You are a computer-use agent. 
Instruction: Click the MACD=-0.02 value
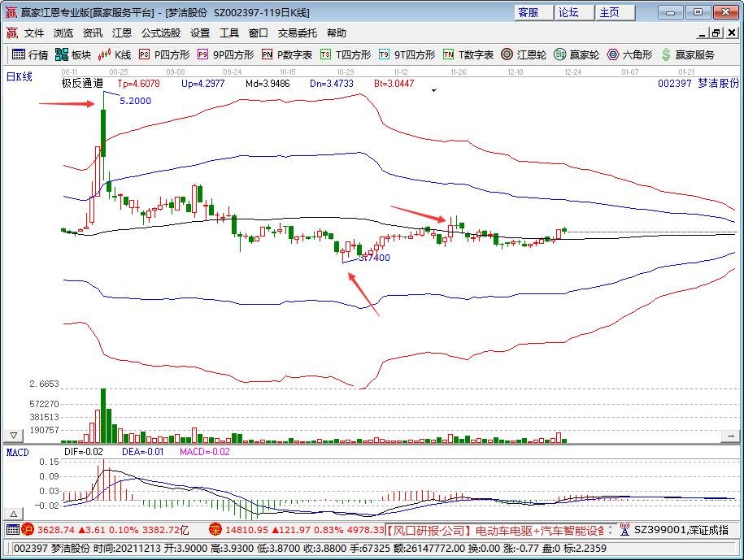(x=205, y=452)
